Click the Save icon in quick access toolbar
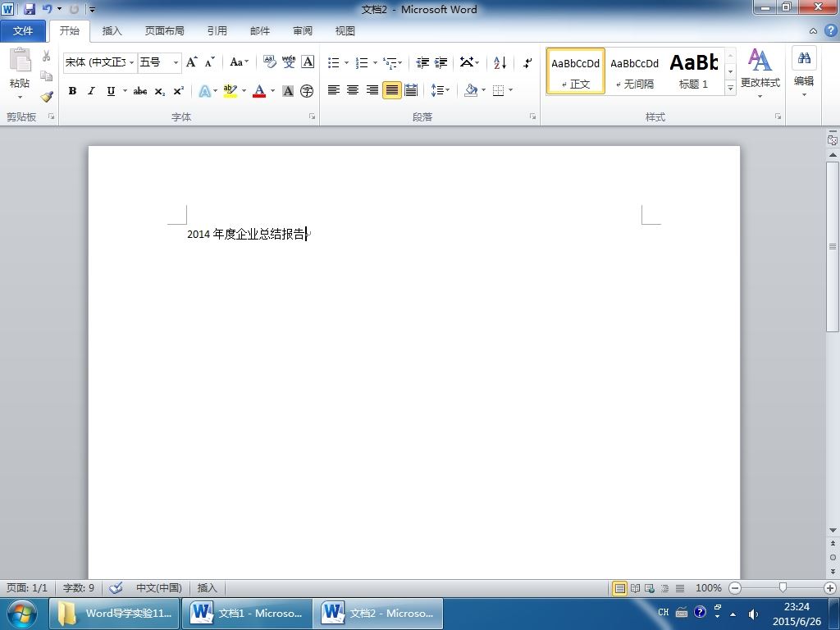Screen dimensions: 840x630 coord(30,9)
